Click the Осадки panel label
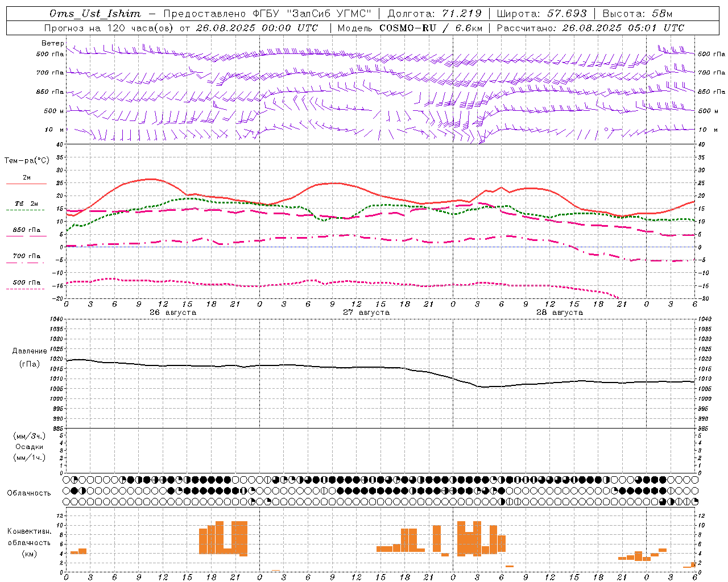 (30, 447)
